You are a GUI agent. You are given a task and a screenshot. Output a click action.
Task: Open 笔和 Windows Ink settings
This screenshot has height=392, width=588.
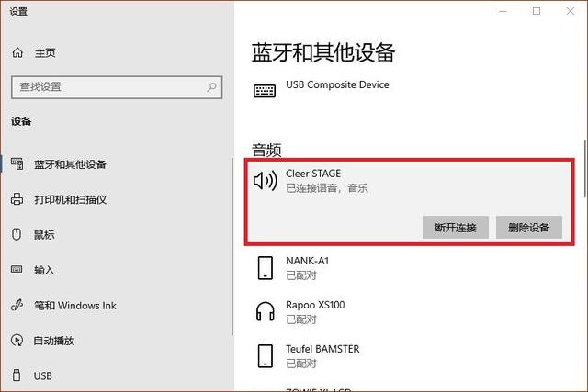click(x=75, y=306)
